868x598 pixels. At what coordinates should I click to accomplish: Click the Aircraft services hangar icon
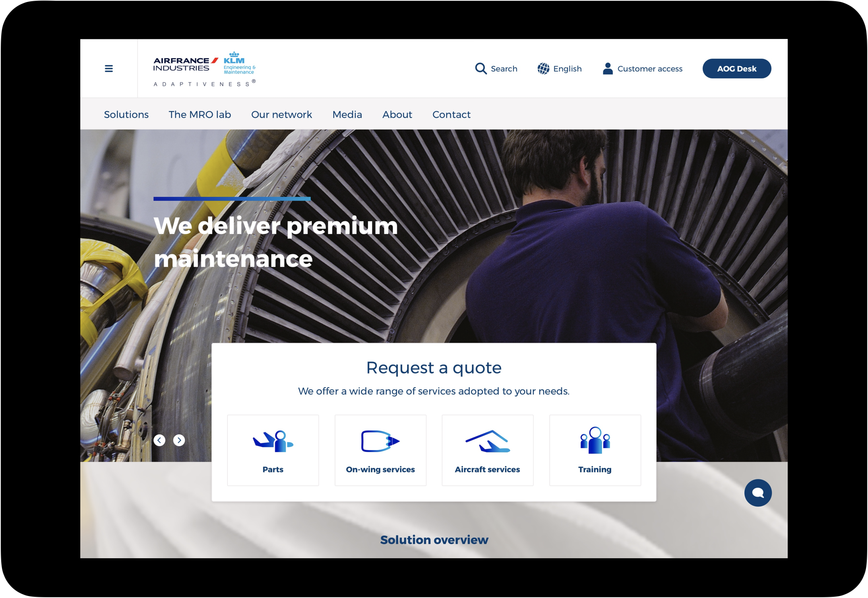coord(487,441)
